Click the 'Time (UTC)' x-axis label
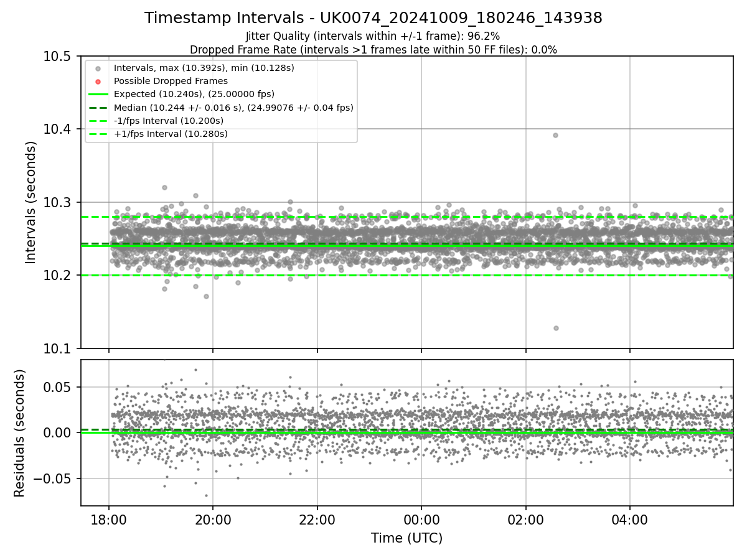Image resolution: width=747 pixels, height=560 pixels. coord(406,538)
